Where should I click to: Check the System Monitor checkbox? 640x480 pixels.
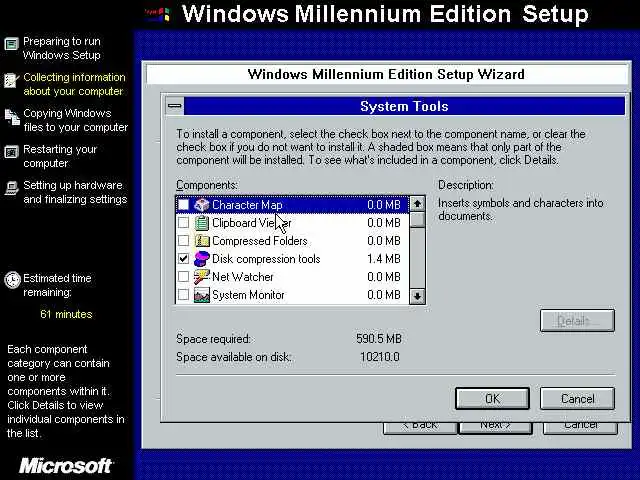tap(183, 294)
